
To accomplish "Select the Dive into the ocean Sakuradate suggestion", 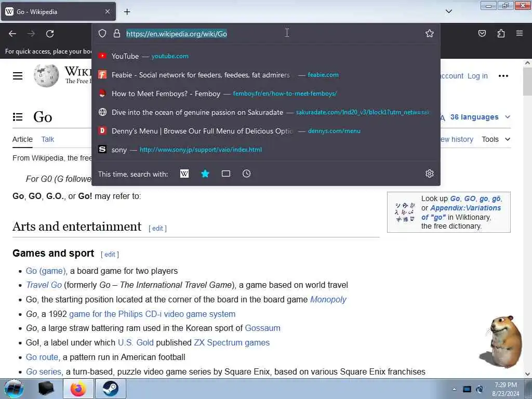I will click(266, 112).
